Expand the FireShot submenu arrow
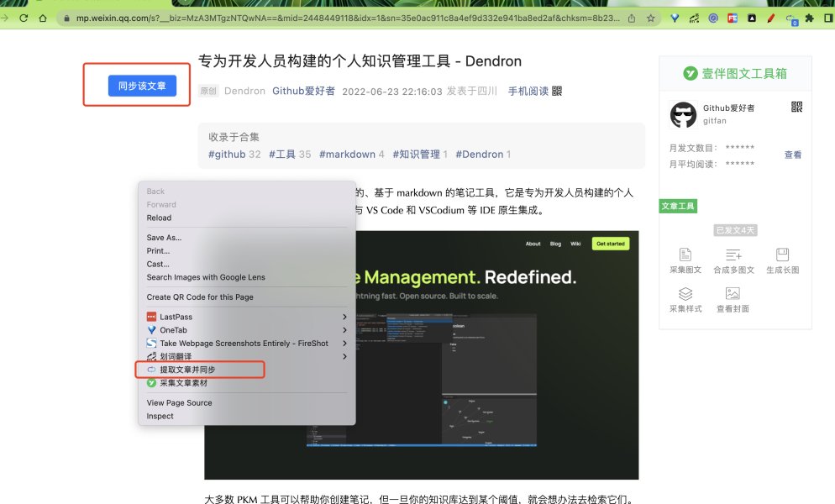 (x=344, y=343)
